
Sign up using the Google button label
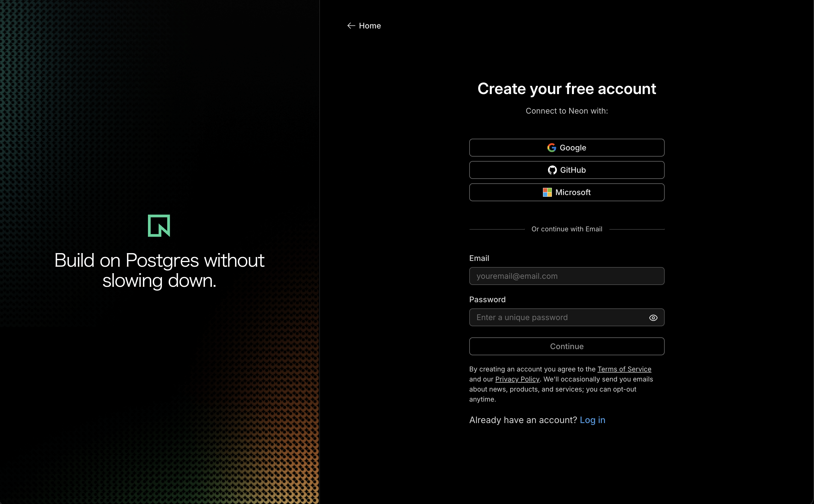(x=573, y=148)
